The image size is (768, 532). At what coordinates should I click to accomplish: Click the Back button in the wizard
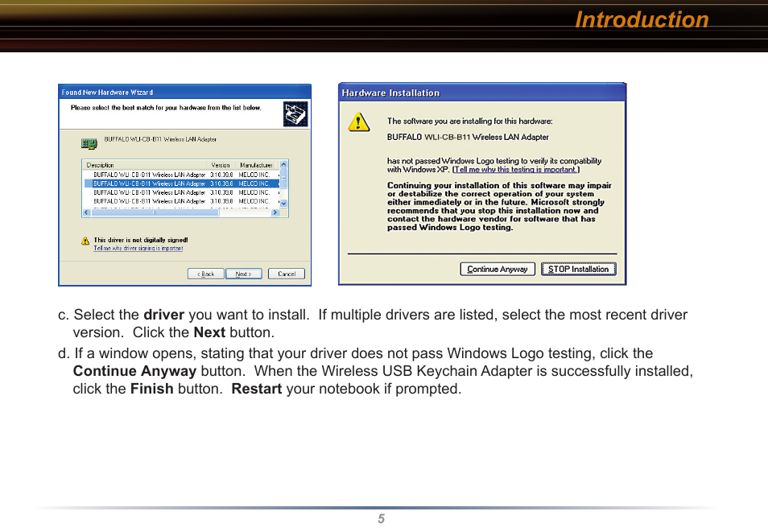(206, 274)
